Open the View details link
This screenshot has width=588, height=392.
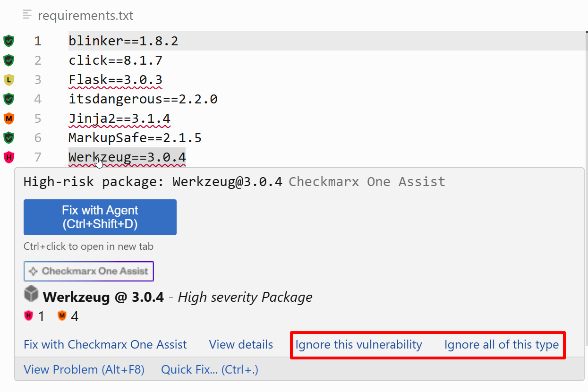click(241, 345)
